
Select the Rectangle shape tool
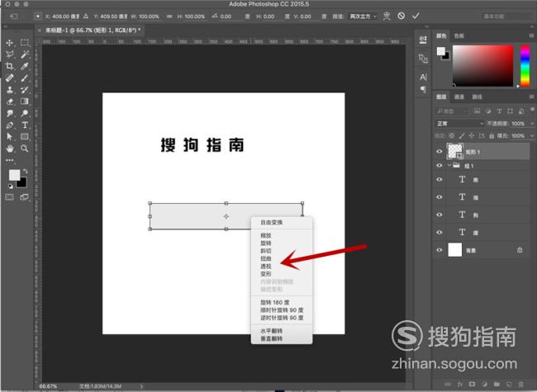click(24, 137)
